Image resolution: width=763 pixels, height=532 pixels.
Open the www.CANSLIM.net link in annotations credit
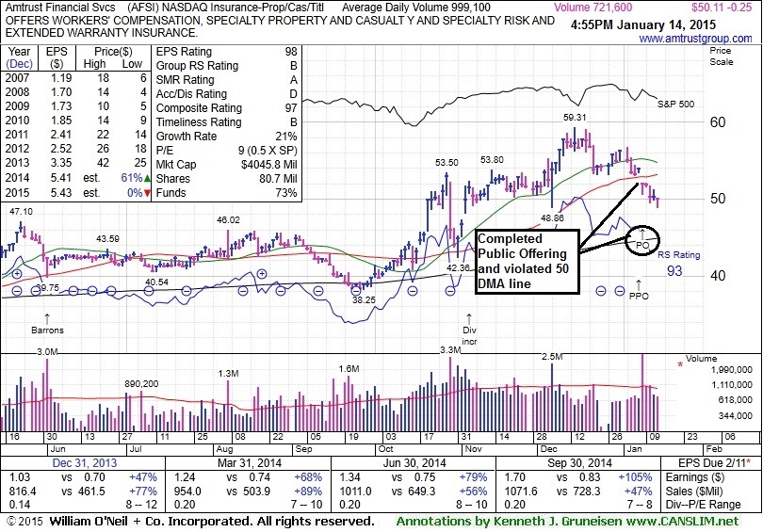tap(680, 522)
